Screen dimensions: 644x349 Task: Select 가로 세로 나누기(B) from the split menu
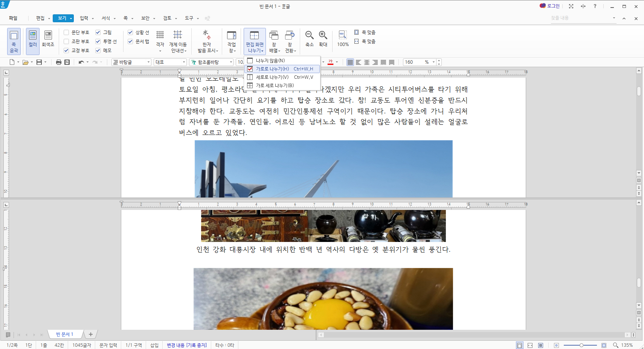click(x=282, y=86)
